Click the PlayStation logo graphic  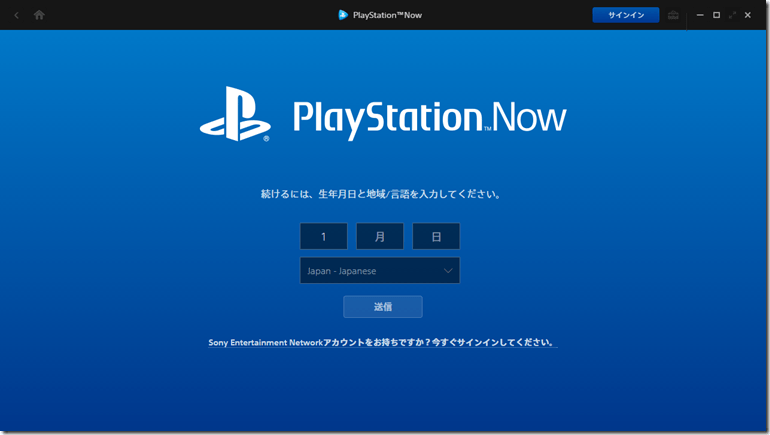click(235, 114)
